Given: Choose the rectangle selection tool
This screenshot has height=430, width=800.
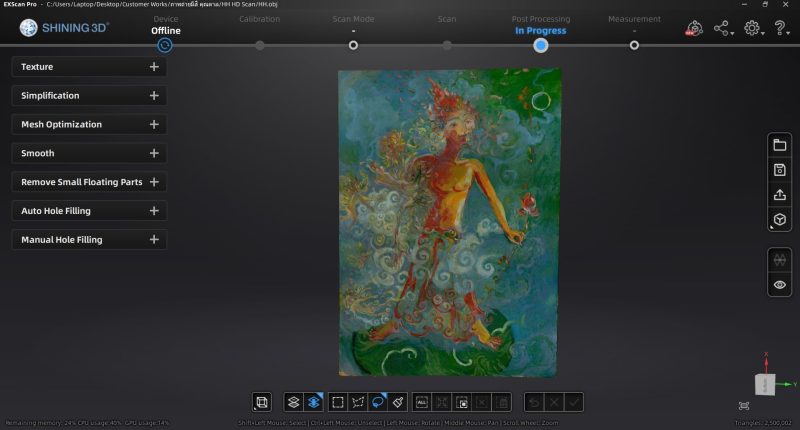Looking at the screenshot, I should [337, 402].
